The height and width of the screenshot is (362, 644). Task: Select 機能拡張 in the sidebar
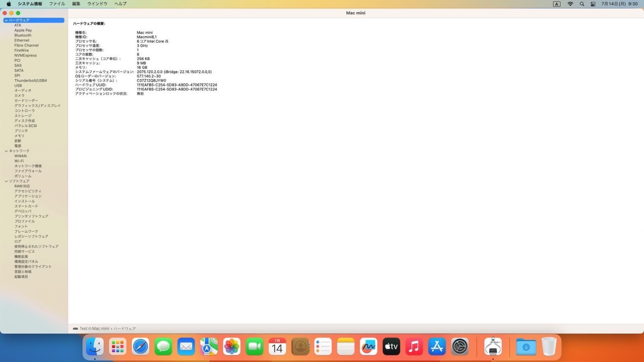pos(21,257)
